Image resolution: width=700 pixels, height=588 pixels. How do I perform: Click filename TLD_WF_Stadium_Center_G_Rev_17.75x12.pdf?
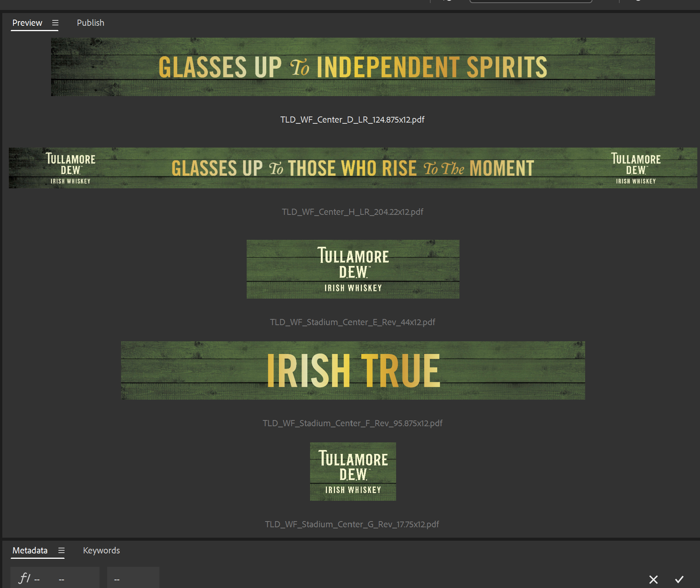point(352,524)
